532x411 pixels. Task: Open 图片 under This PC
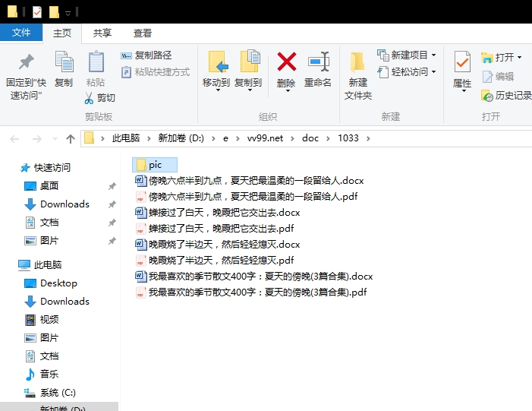tap(42, 337)
